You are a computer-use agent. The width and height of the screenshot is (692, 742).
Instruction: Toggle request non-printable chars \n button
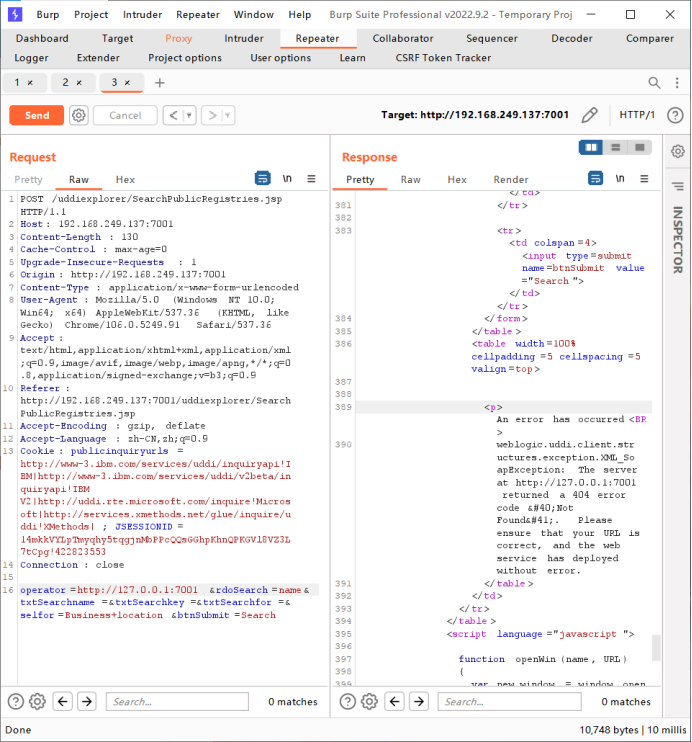tap(287, 178)
